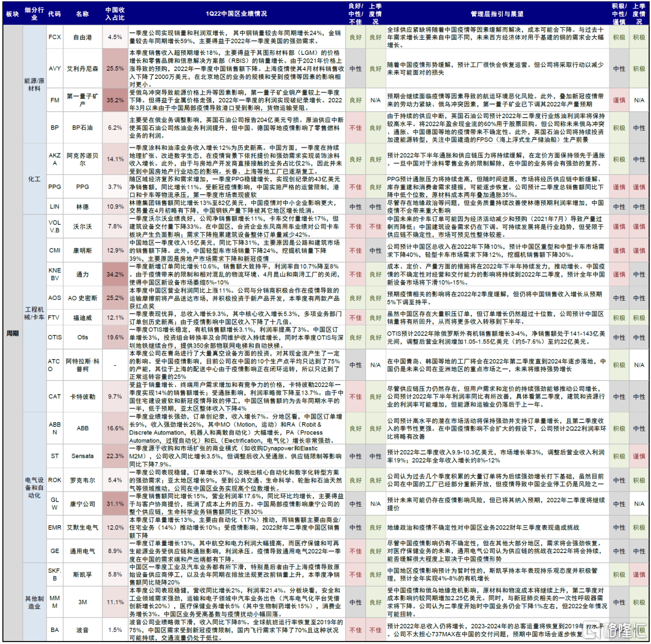
Task: Click the 管理层指引与展望 column header
Action: [x=497, y=14]
